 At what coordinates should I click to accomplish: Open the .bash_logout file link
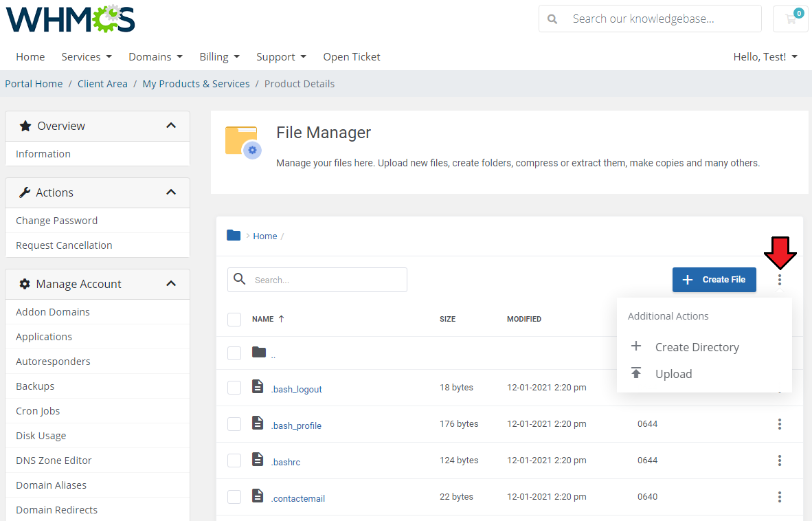pos(296,389)
